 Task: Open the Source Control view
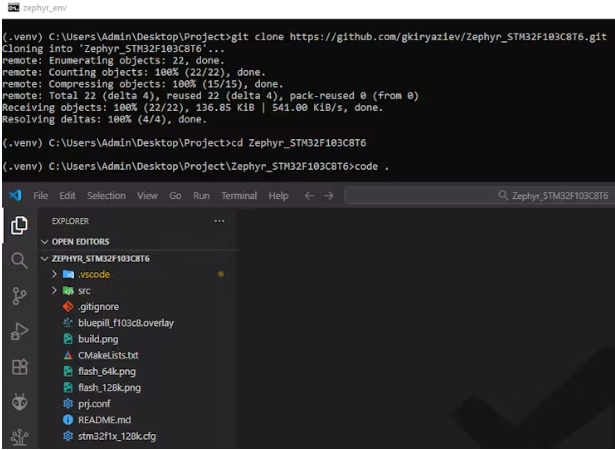click(19, 296)
